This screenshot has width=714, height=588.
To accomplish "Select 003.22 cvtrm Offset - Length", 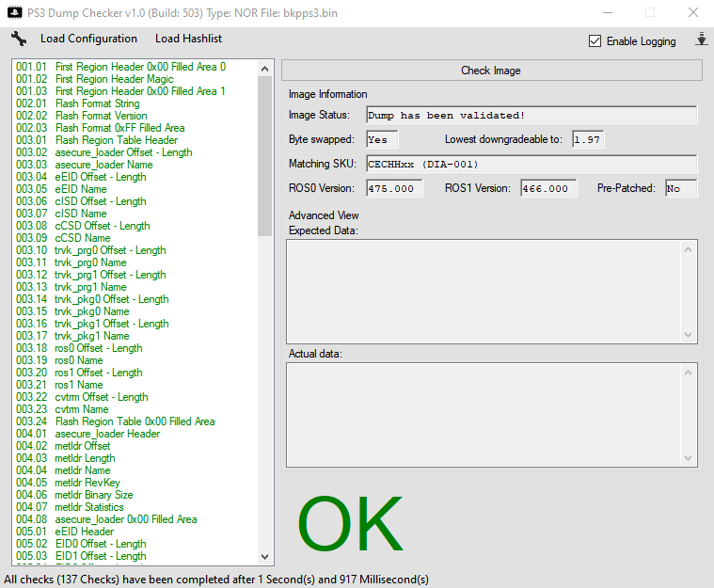I will (82, 397).
